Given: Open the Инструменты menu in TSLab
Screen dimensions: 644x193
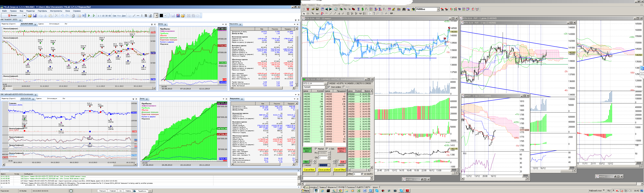Looking at the screenshot, I should (56, 11).
